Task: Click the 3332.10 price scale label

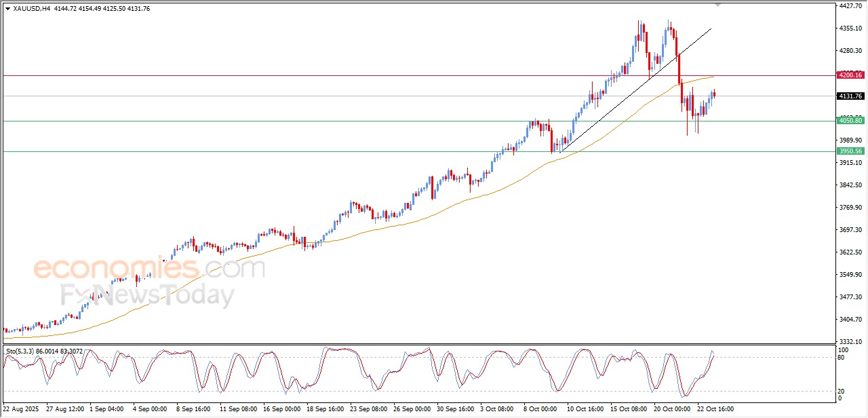Action: (850, 341)
